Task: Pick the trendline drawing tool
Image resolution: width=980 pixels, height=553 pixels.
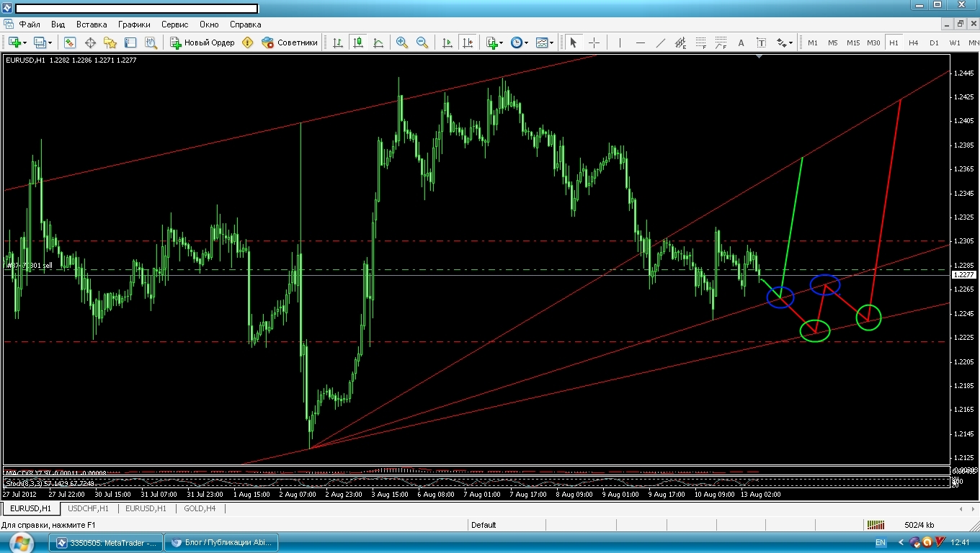Action: coord(660,43)
